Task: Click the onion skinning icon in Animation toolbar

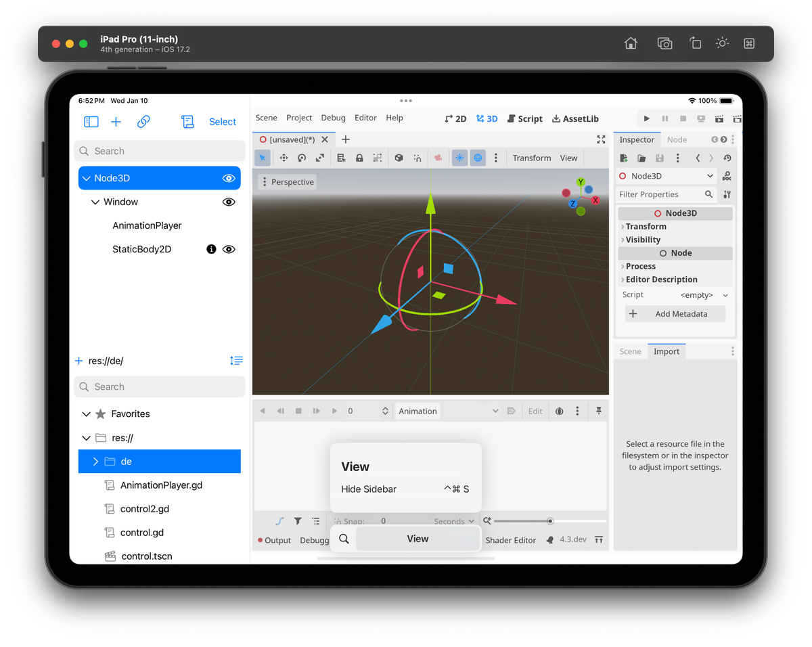Action: pyautogui.click(x=559, y=410)
